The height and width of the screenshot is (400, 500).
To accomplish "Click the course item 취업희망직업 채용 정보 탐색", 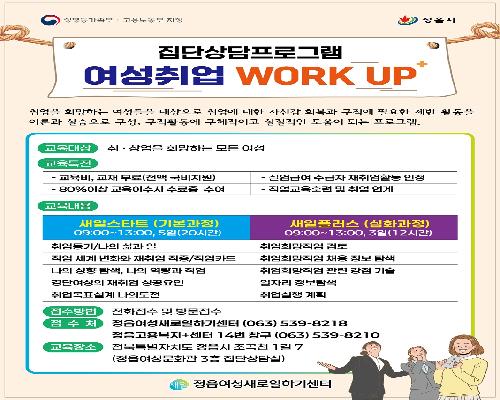I will [x=327, y=258].
